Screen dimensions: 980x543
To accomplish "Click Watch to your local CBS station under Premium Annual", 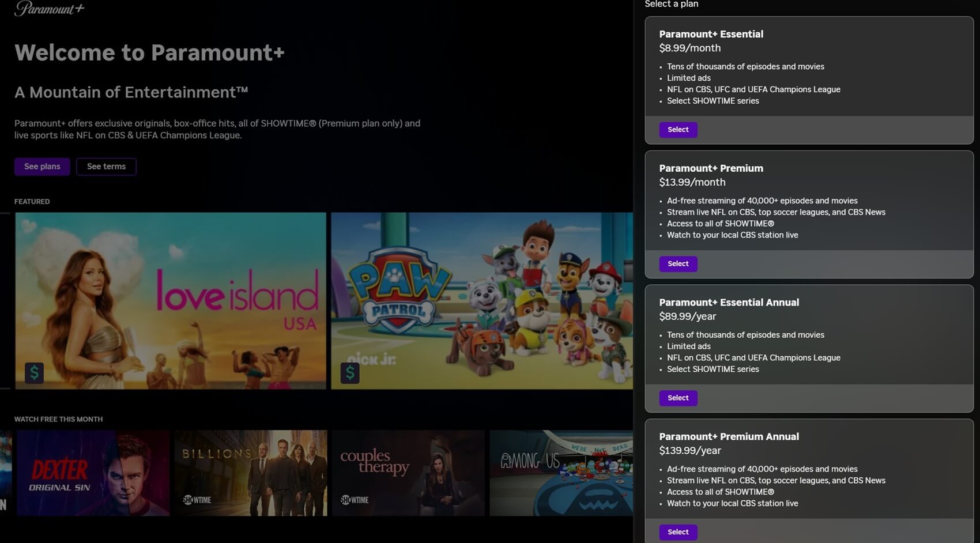I will [733, 503].
